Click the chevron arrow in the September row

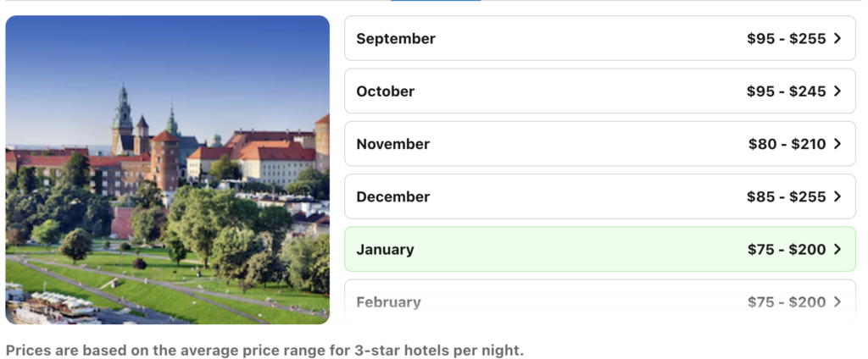[x=837, y=39]
